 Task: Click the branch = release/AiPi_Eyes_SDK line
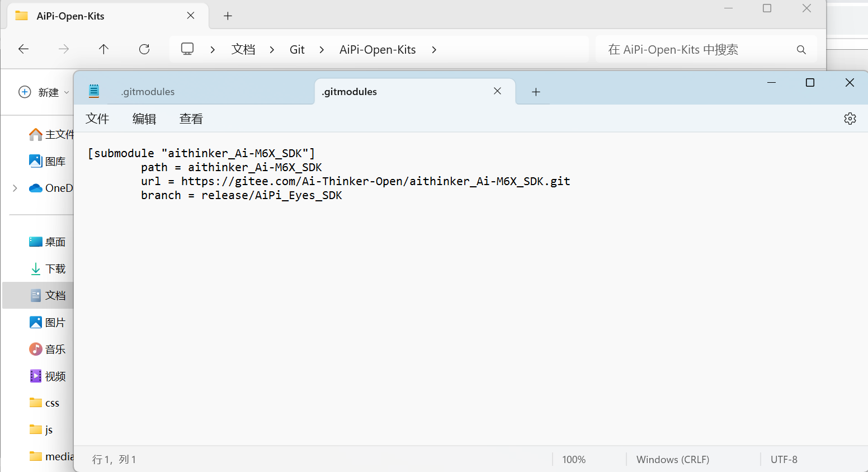242,195
